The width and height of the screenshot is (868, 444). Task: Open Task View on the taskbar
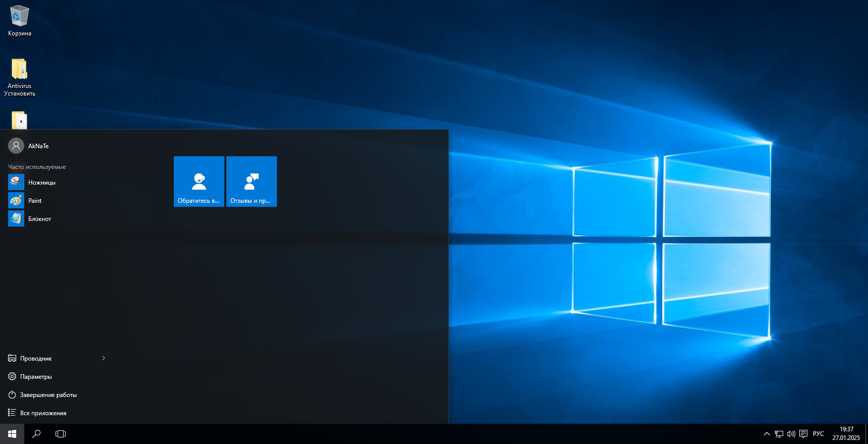pyautogui.click(x=61, y=434)
